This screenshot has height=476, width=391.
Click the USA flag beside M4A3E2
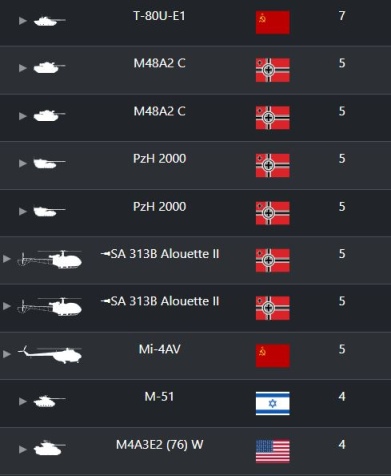pyautogui.click(x=273, y=451)
